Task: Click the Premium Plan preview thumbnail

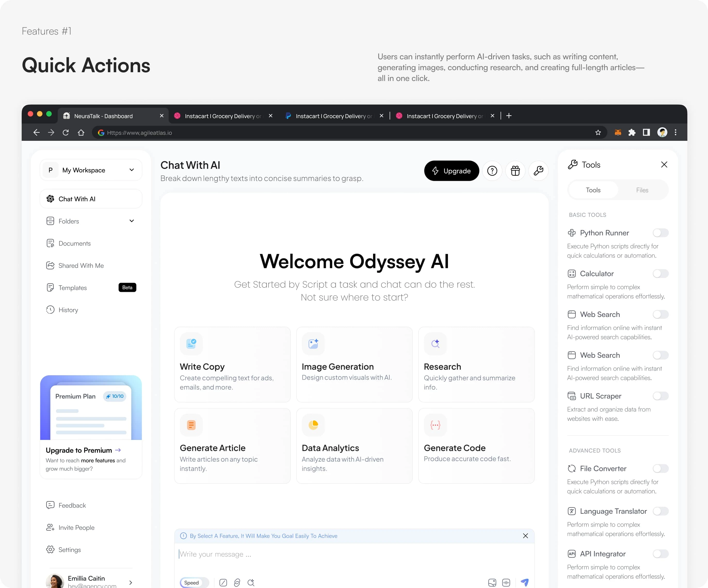Action: [x=91, y=407]
